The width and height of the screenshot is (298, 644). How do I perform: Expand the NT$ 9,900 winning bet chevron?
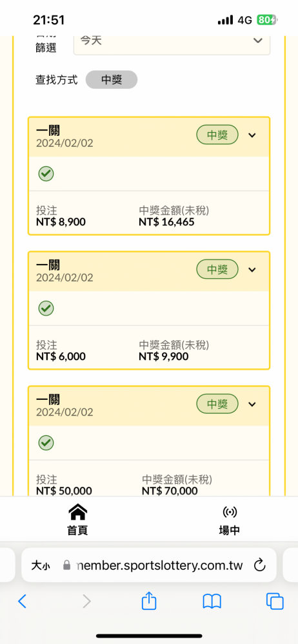click(252, 270)
